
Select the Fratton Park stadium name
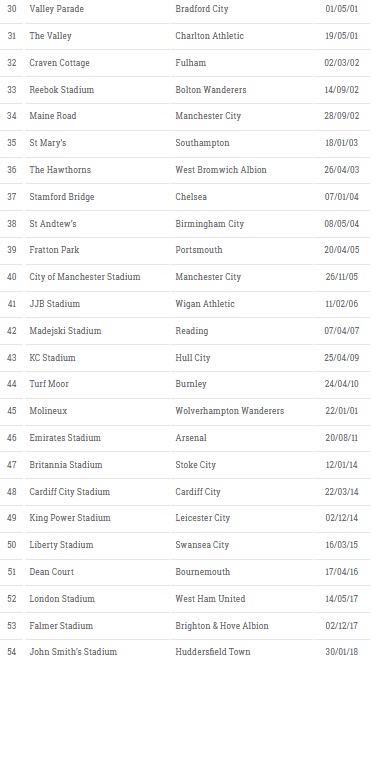click(54, 250)
